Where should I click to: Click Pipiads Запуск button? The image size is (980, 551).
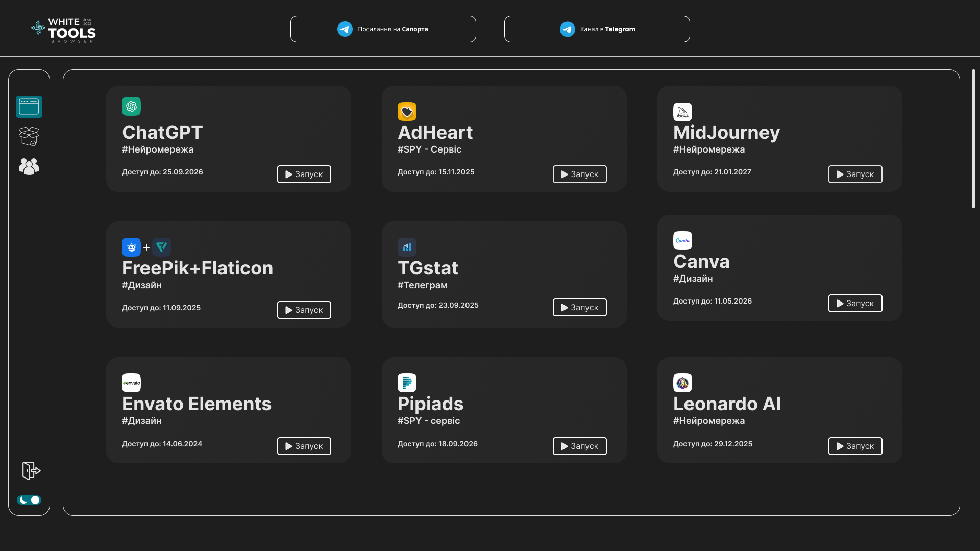pyautogui.click(x=579, y=445)
